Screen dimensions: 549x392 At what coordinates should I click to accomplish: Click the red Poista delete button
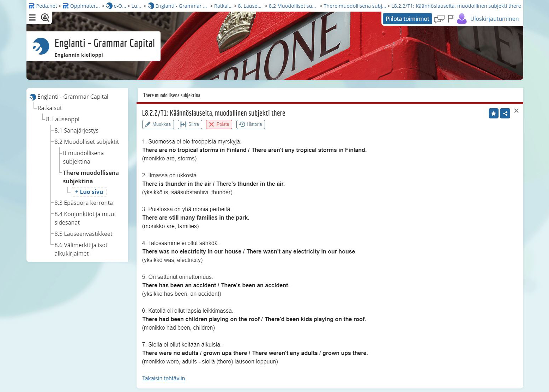coord(219,124)
